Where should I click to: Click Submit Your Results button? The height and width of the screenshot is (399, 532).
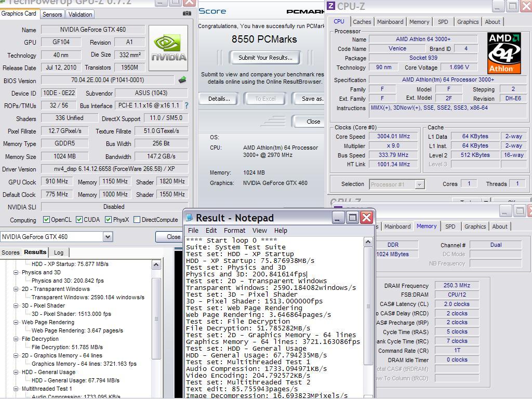click(x=265, y=58)
